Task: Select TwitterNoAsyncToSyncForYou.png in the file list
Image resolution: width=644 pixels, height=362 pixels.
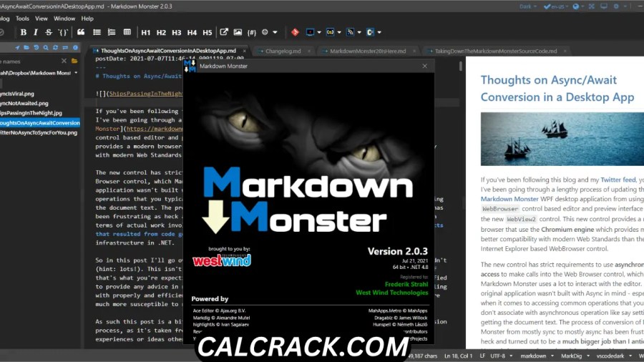Action: point(39,132)
